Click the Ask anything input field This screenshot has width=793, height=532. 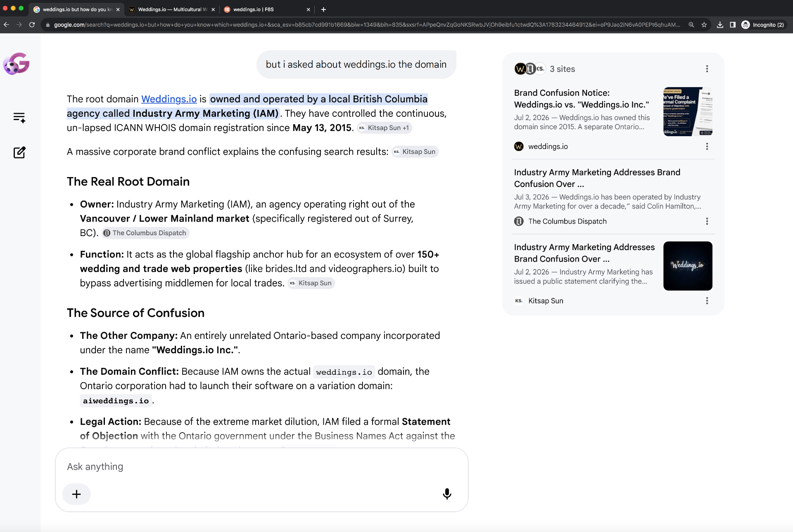(x=261, y=467)
